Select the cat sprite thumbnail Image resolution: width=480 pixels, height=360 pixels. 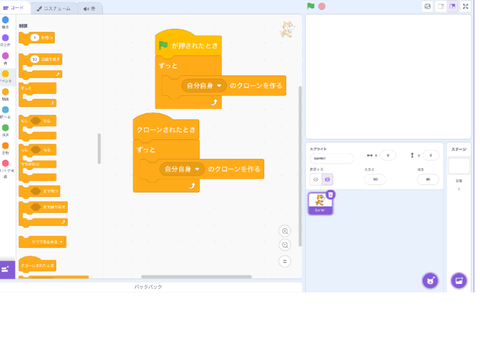[320, 203]
